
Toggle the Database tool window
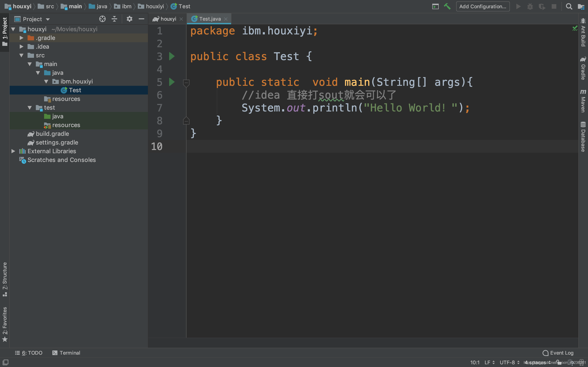click(583, 137)
